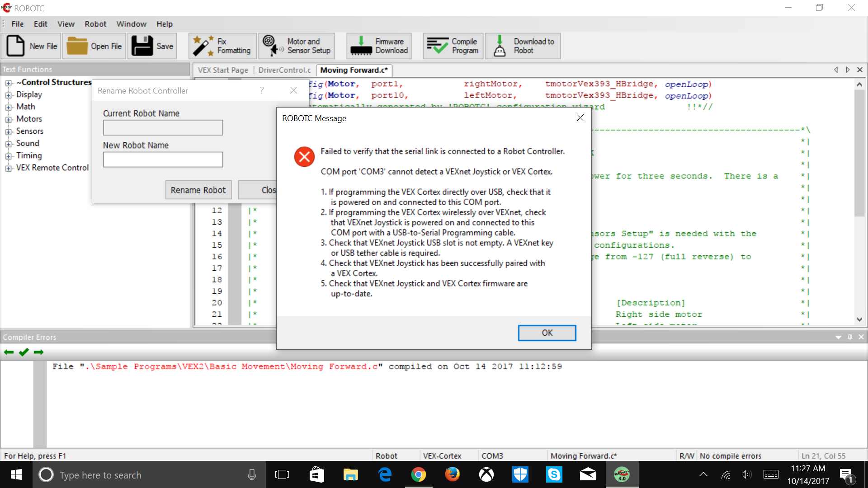Open the View menu
This screenshot has width=868, height=488.
click(x=66, y=24)
